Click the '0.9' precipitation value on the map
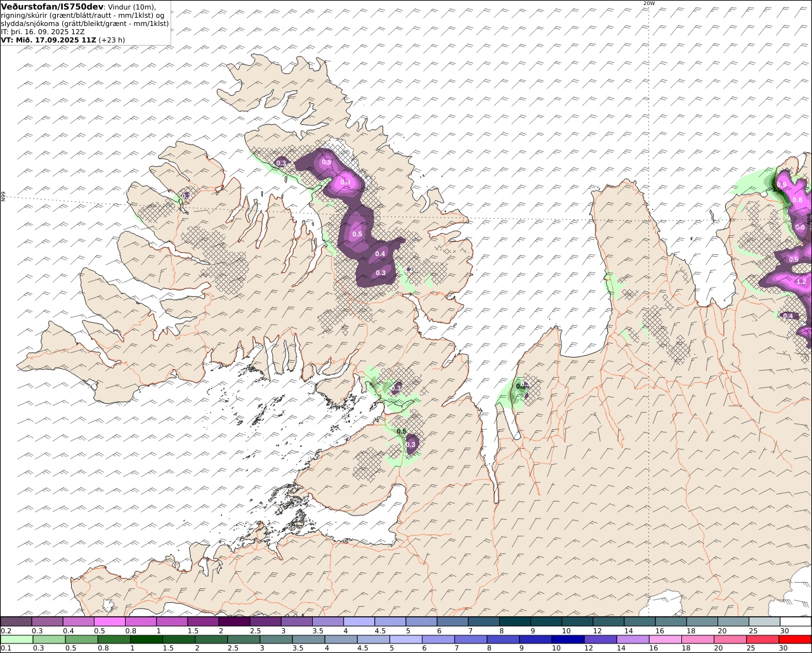 [782, 184]
